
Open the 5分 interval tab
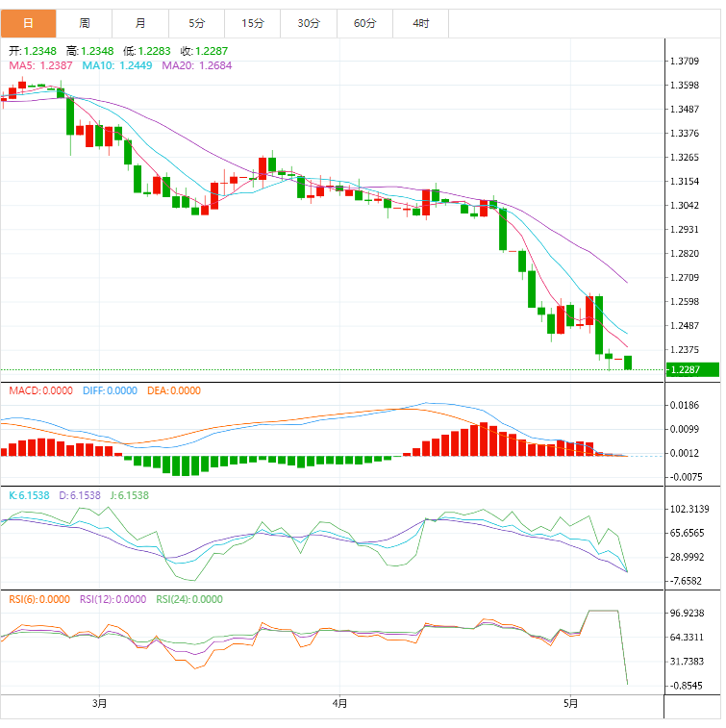197,23
